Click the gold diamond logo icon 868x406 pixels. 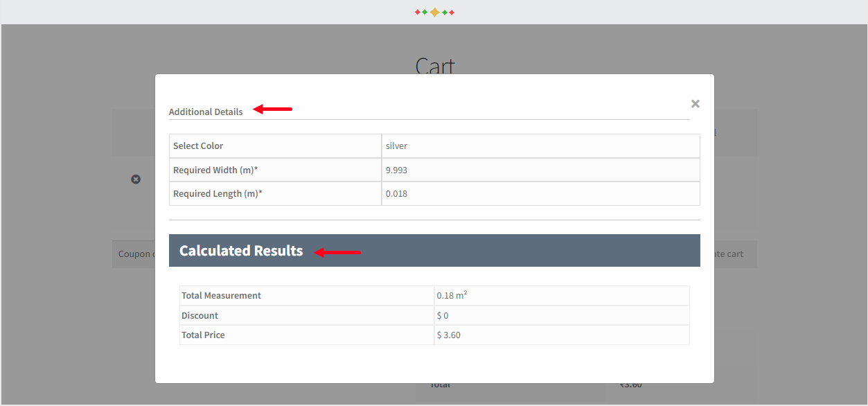tap(434, 12)
